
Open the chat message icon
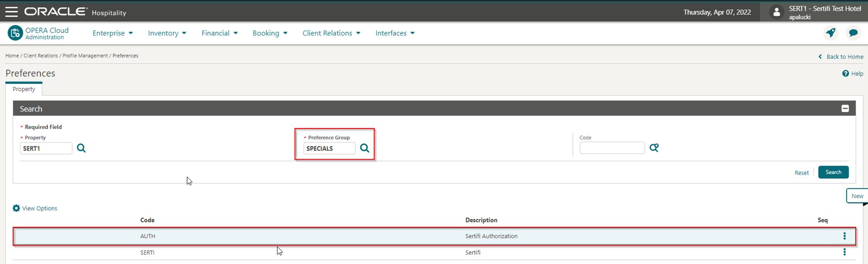click(x=853, y=33)
